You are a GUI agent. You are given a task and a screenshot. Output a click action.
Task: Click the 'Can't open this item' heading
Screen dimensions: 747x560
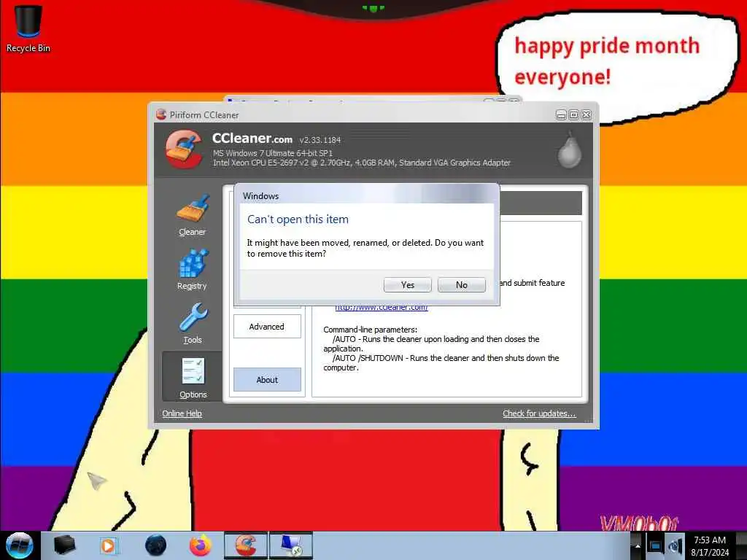[x=298, y=219]
